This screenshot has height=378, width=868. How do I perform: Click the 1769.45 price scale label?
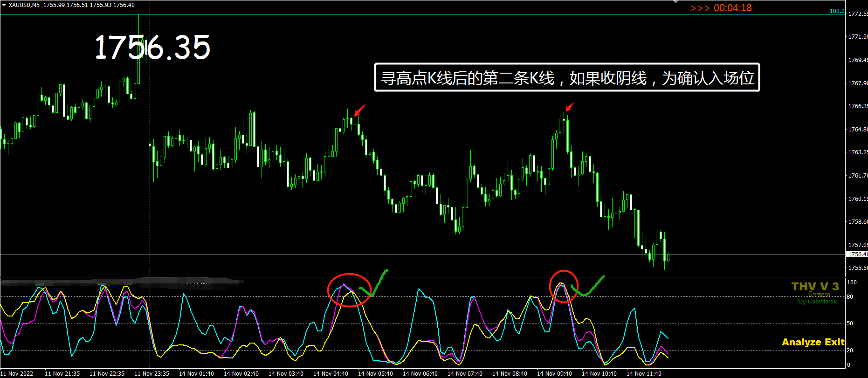[x=858, y=60]
